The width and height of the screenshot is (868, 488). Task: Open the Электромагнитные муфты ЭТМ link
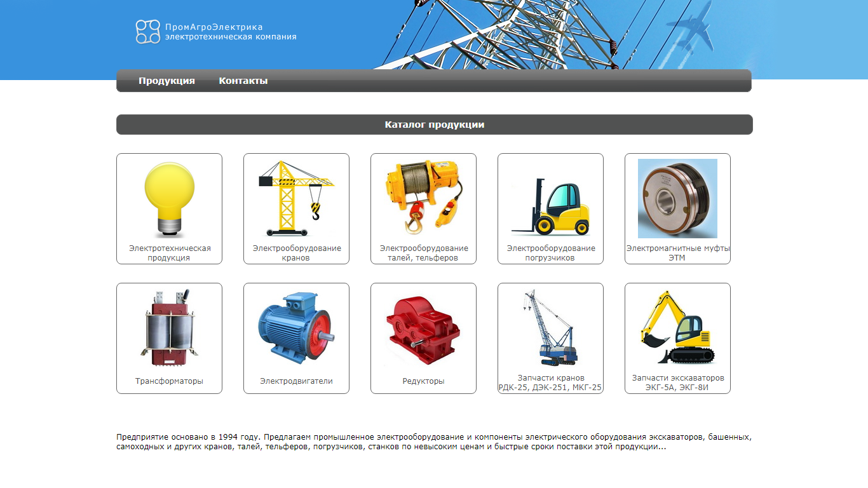pyautogui.click(x=678, y=253)
